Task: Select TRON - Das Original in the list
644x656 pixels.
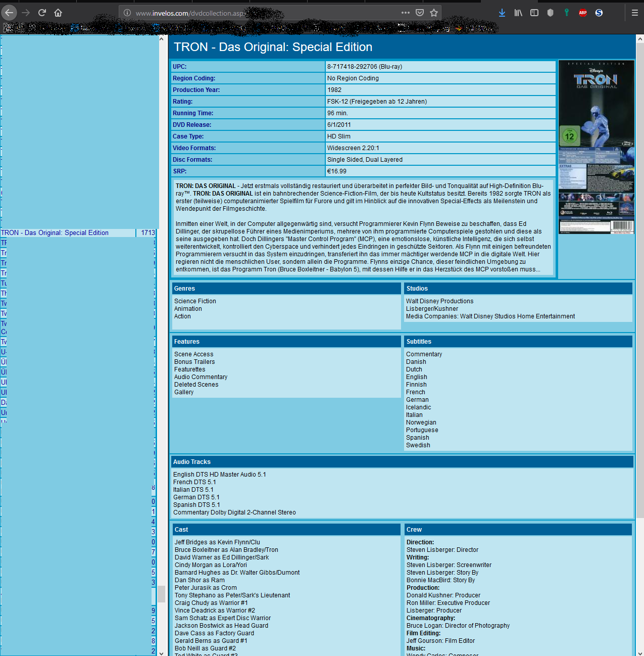Action: (55, 233)
